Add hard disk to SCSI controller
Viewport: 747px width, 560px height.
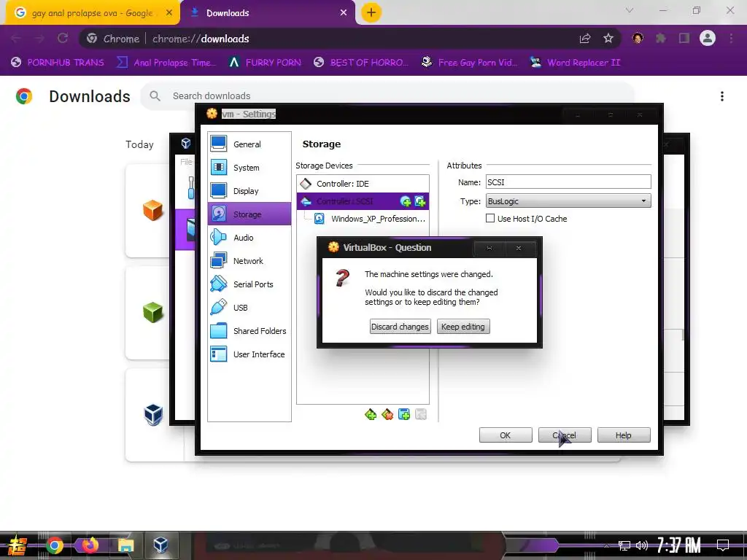[x=420, y=201]
